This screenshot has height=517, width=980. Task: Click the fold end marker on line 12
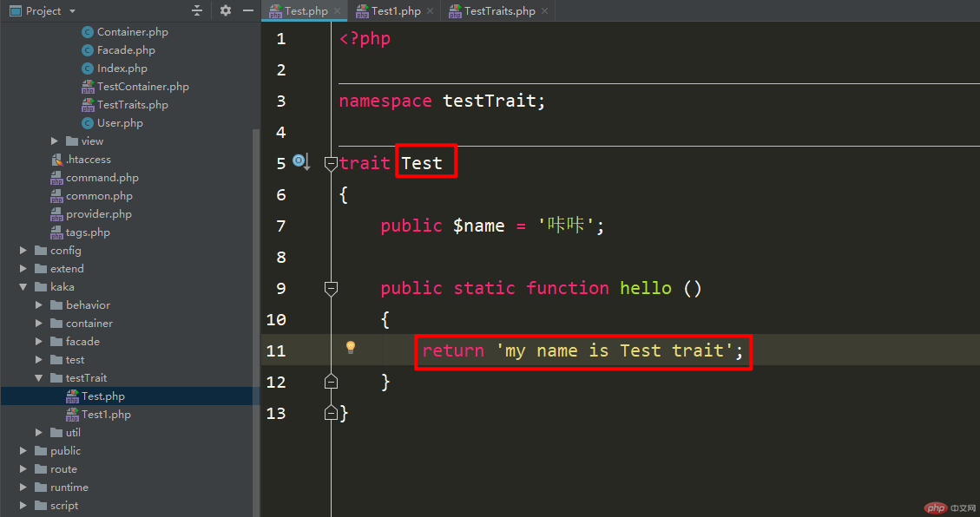[x=332, y=382]
